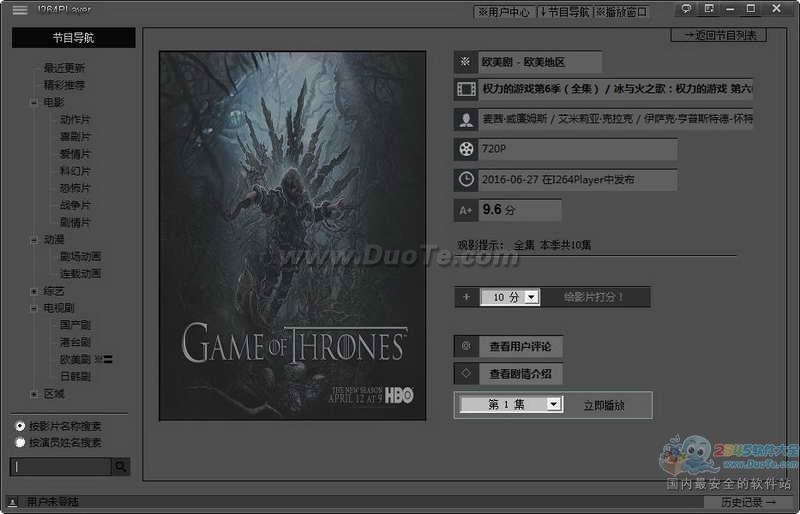The image size is (800, 514).
Task: Click the plus icon beside score dropdown
Action: 466,297
